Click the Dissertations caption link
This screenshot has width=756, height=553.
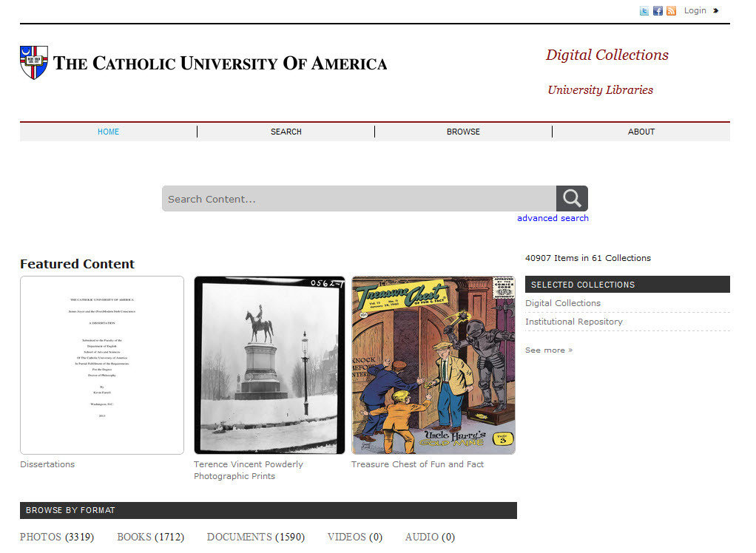tap(47, 464)
